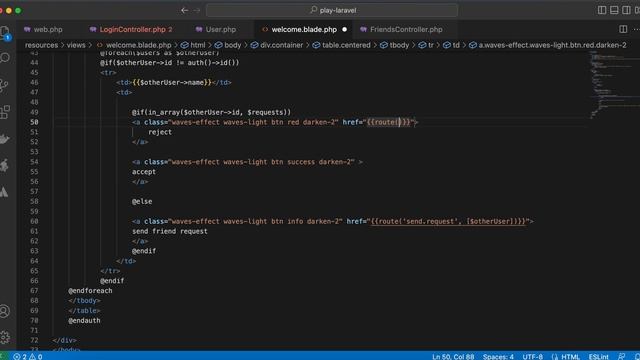This screenshot has width=640, height=360.
Task: Toggle the secondary sidebar layout icon
Action: tap(626, 10)
